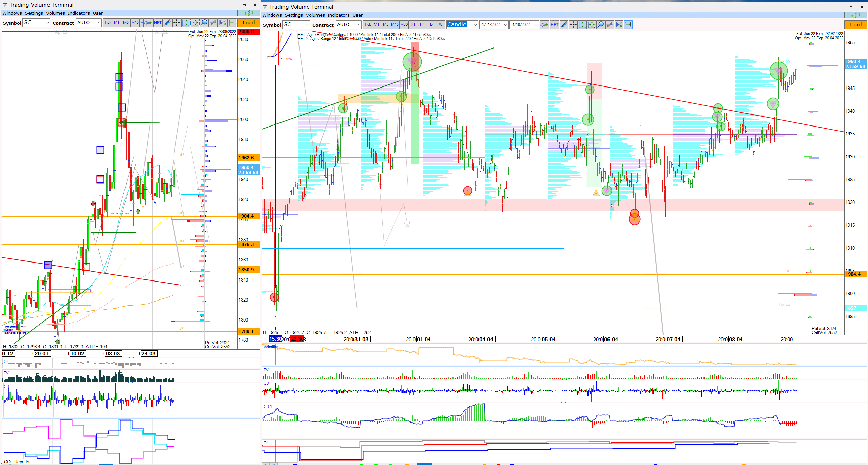Select weekly W timeframe in right window
The height and width of the screenshot is (465, 868).
tap(441, 24)
